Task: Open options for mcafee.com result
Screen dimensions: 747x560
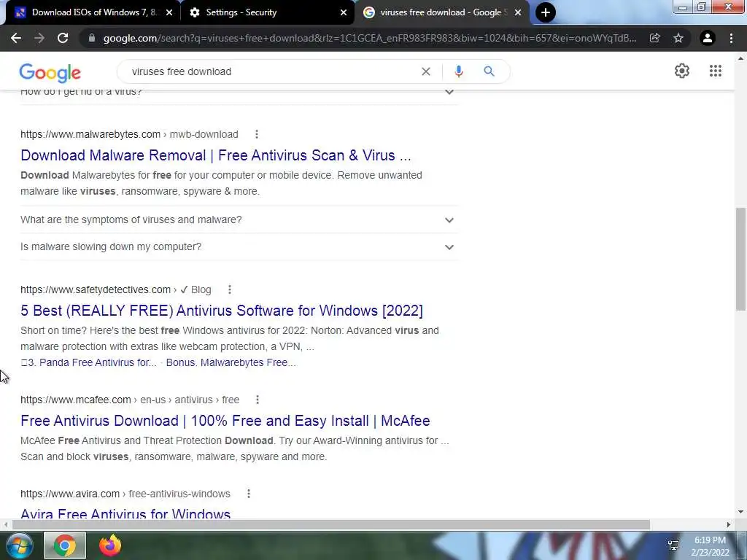Action: [x=258, y=400]
